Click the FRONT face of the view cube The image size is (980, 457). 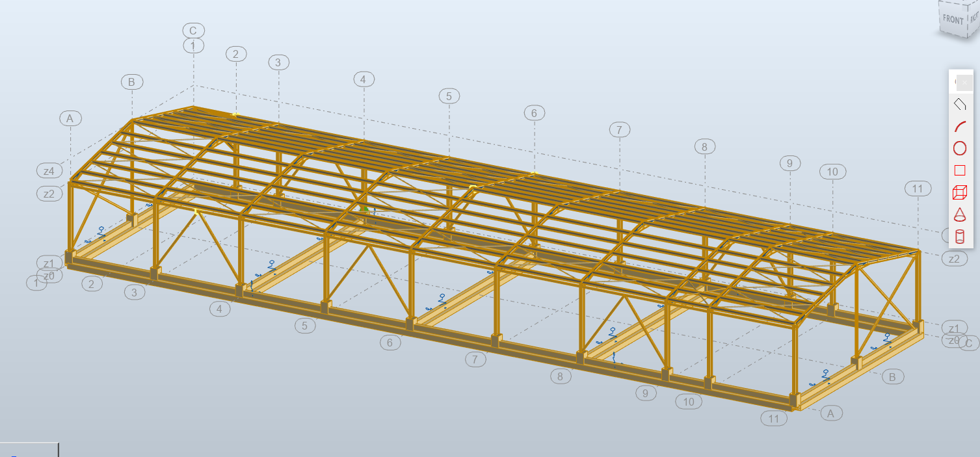[x=952, y=20]
